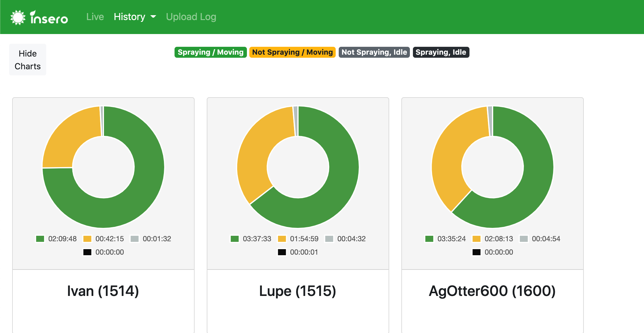Click the History dropdown caret arrow

tap(153, 17)
